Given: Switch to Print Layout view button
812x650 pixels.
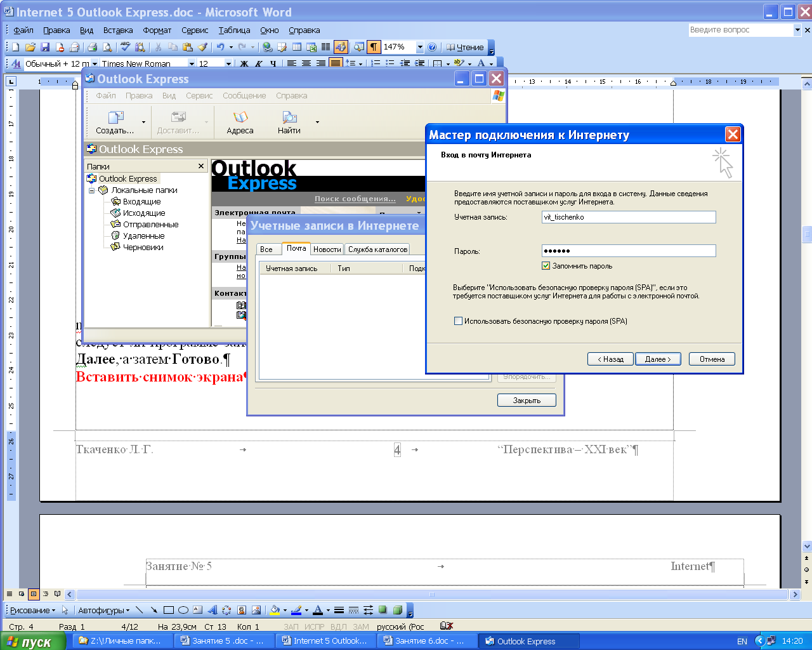Looking at the screenshot, I should [34, 594].
